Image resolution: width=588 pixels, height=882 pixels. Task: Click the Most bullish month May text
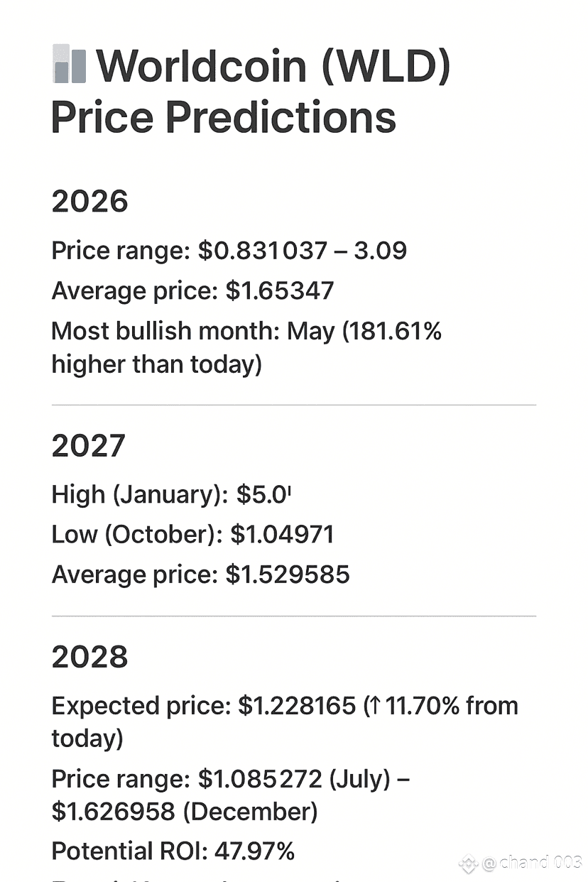point(246,347)
